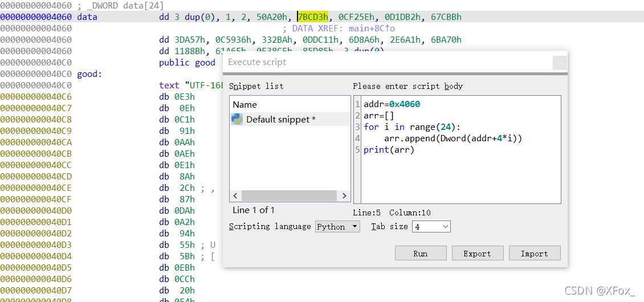Viewport: 644px width, 302px height.
Task: Click right arrow of snippet list scrollbar
Action: coord(345,195)
